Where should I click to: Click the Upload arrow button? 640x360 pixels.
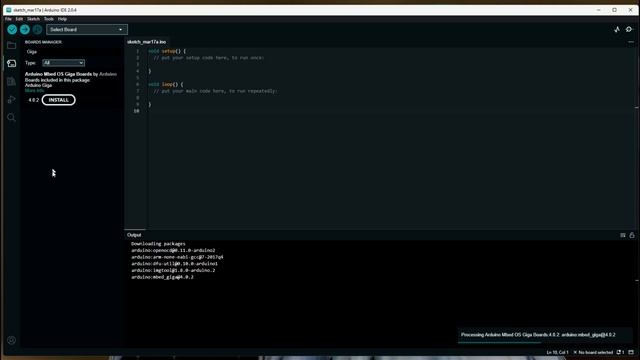pyautogui.click(x=25, y=29)
